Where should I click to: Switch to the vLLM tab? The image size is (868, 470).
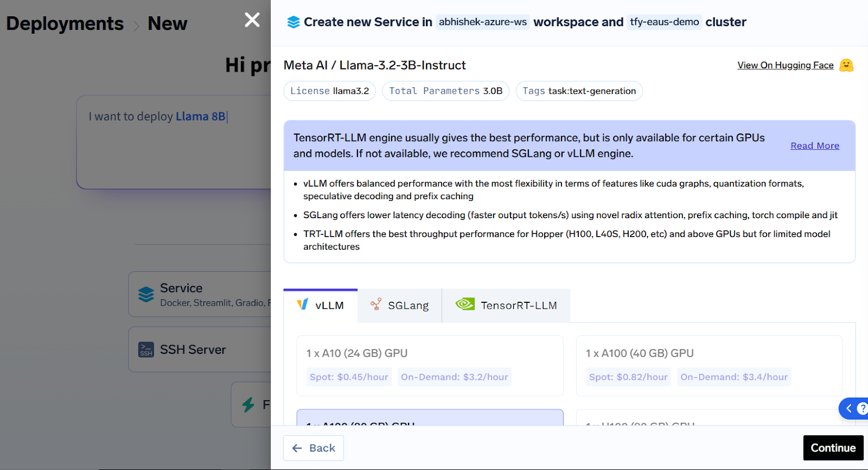pos(321,306)
